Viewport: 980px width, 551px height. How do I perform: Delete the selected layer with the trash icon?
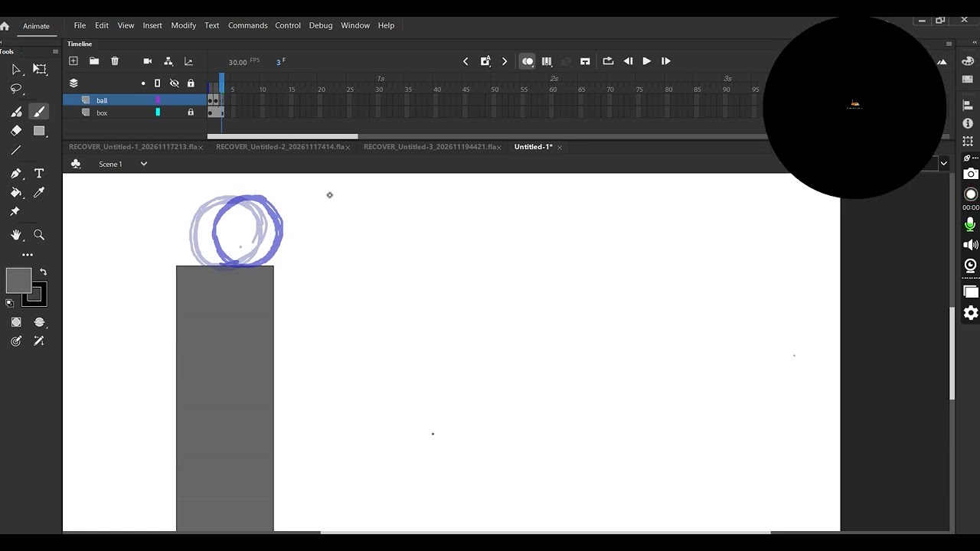click(x=115, y=61)
